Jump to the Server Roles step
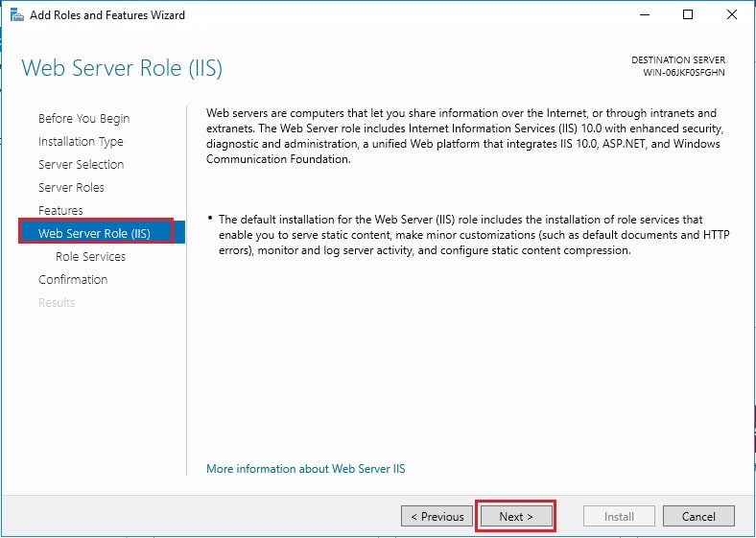756x538 pixels. tap(71, 188)
